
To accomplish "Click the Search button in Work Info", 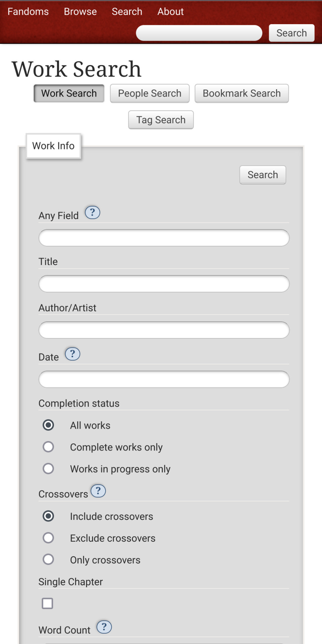I will 263,175.
